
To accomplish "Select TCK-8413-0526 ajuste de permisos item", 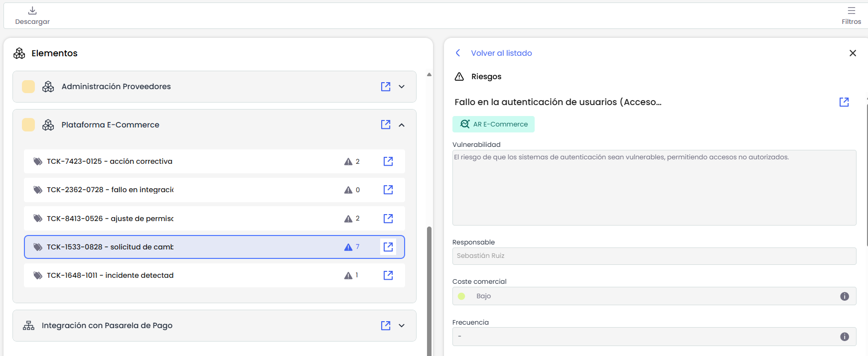I will tap(110, 219).
